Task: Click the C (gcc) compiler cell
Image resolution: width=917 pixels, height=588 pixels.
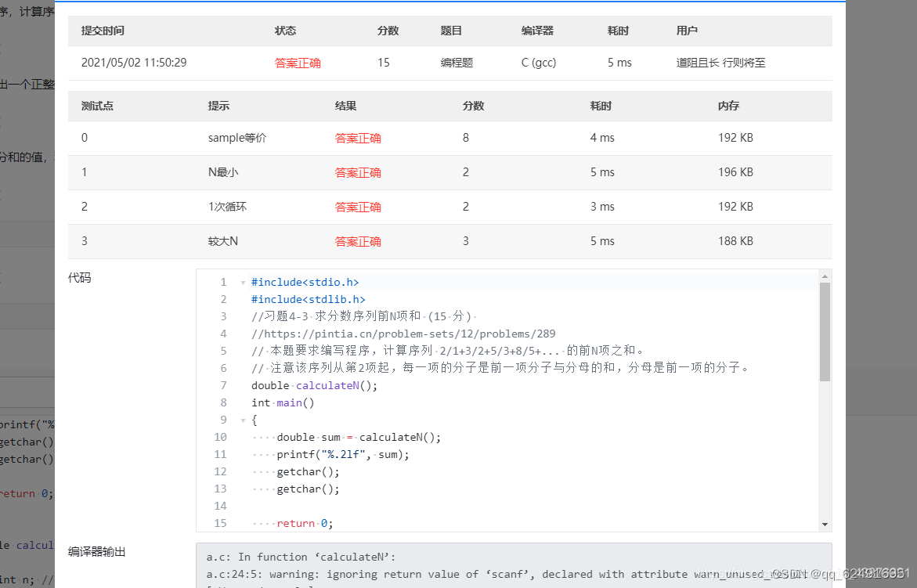Action: click(x=538, y=62)
